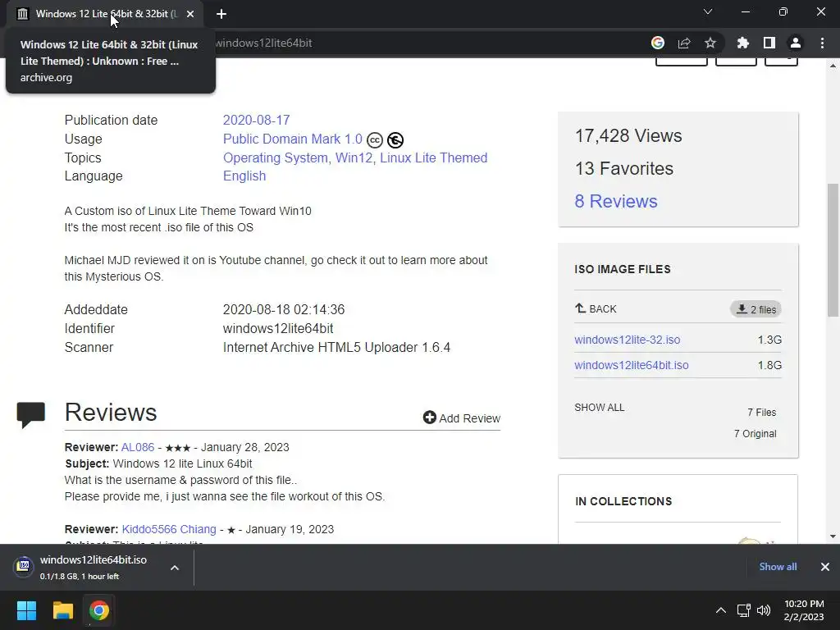Click the Google icon in the address bar
This screenshot has height=630, width=840.
coord(658,43)
